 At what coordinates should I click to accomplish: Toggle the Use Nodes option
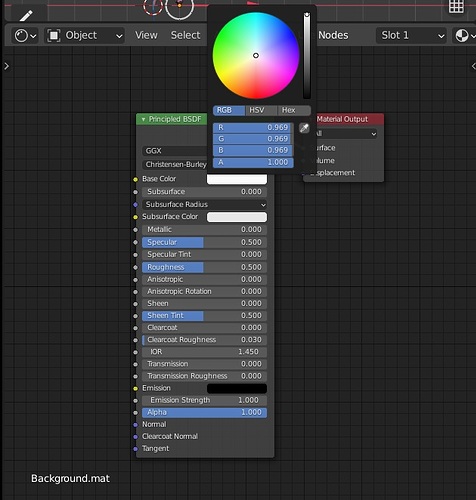(x=332, y=35)
